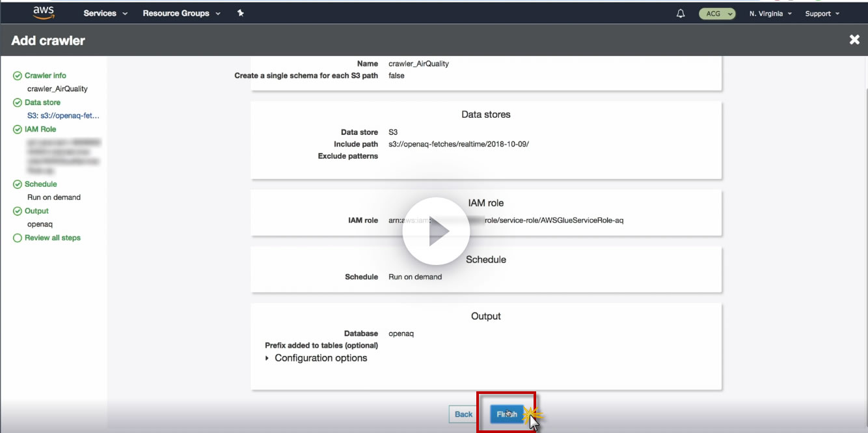The height and width of the screenshot is (433, 868).
Task: Click the include path s3://openaq-fetches/realtime/2018-10-09/
Action: (459, 144)
